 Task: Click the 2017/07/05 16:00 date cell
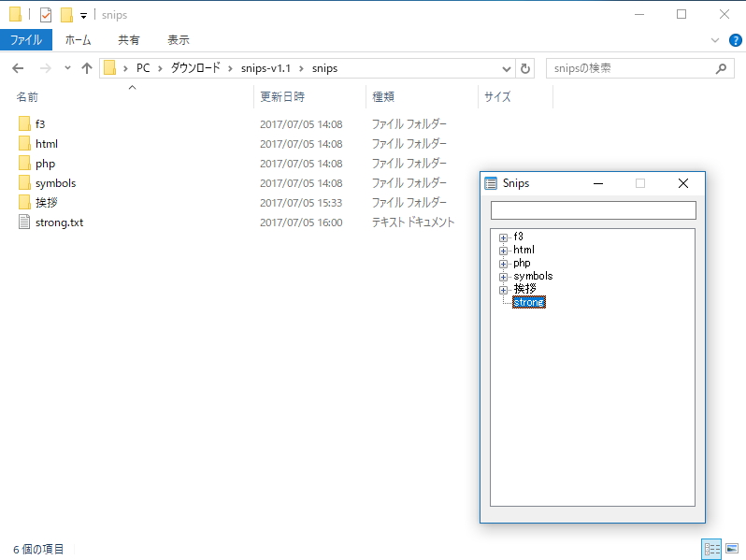click(x=301, y=223)
